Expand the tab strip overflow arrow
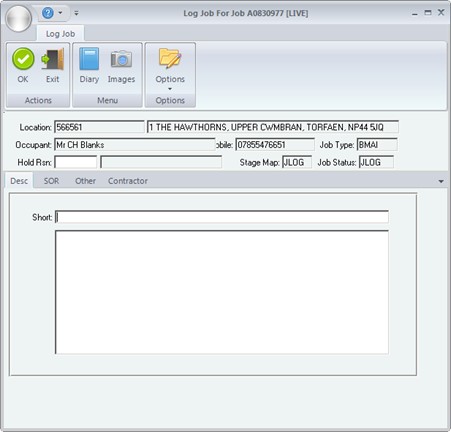The height and width of the screenshot is (432, 451). coord(441,181)
